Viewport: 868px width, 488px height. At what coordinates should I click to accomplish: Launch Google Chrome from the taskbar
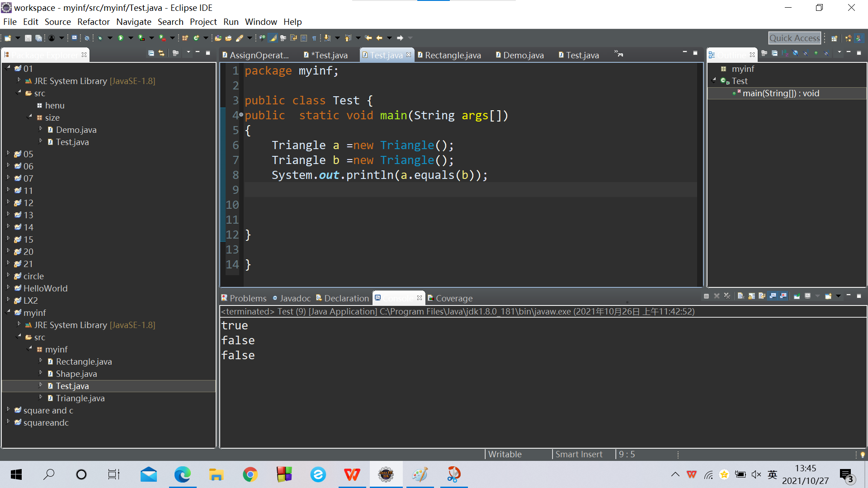click(250, 474)
